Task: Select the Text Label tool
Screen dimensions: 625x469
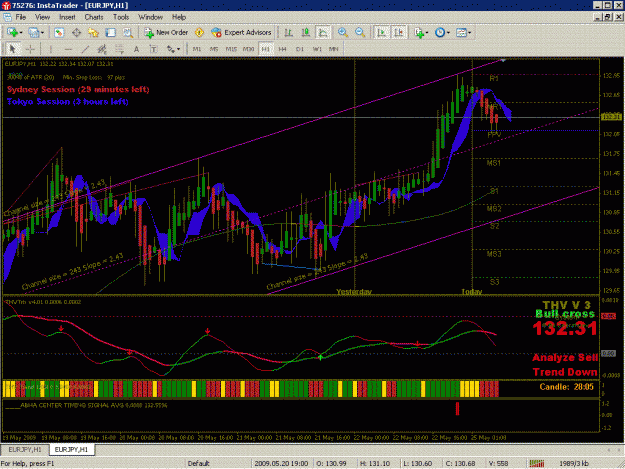Action: pyautogui.click(x=153, y=49)
